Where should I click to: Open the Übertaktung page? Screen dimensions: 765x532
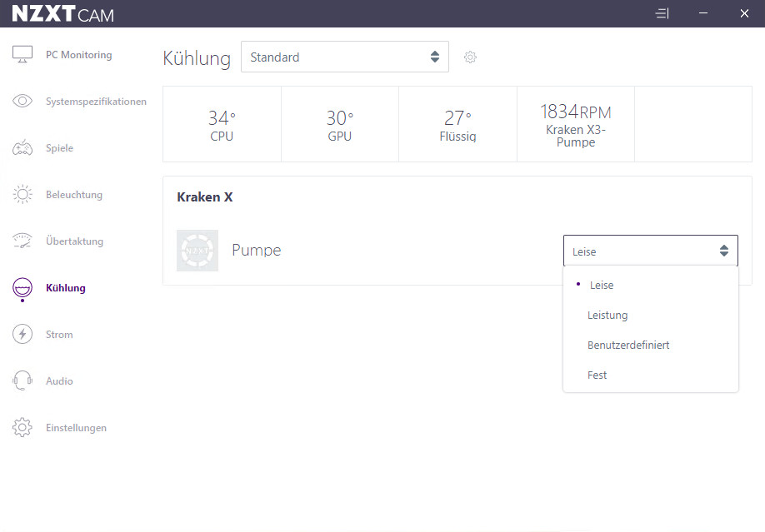75,241
